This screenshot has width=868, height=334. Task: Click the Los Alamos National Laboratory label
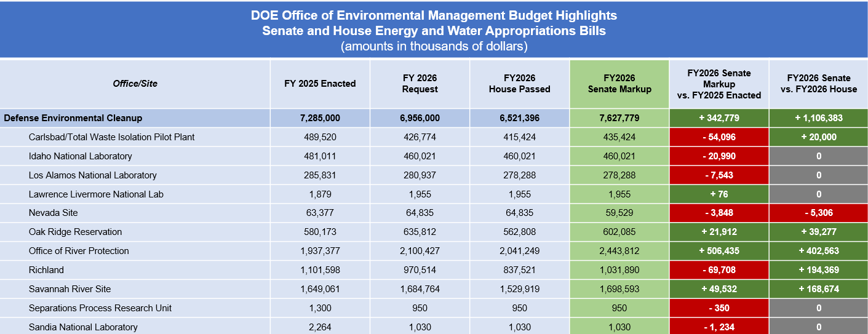(93, 175)
